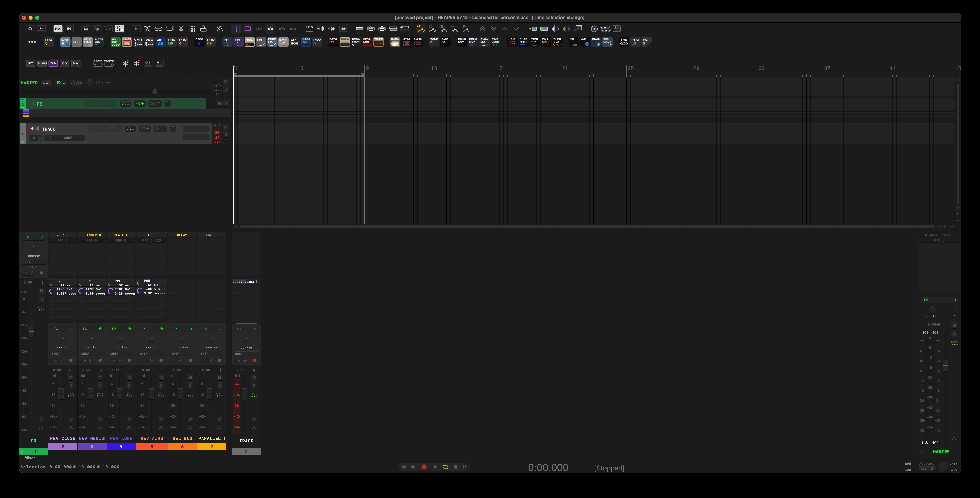The width and height of the screenshot is (980, 498).
Task: Select the DELAY FX slot
Action: coord(182,235)
